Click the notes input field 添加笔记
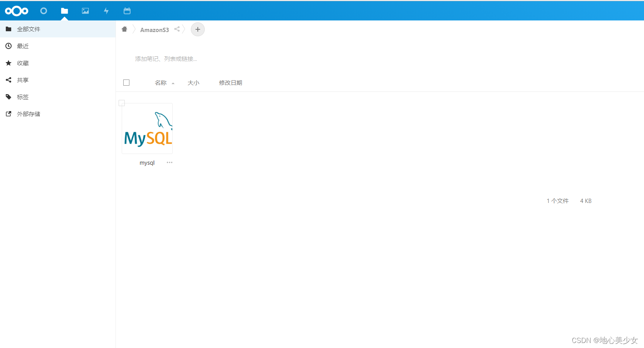Viewport: 644px width, 348px height. click(x=166, y=59)
